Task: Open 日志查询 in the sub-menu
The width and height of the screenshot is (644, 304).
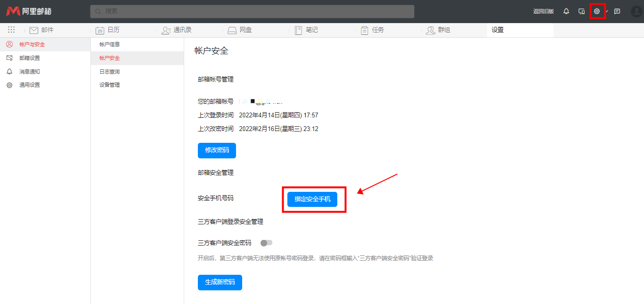Action: pos(109,72)
